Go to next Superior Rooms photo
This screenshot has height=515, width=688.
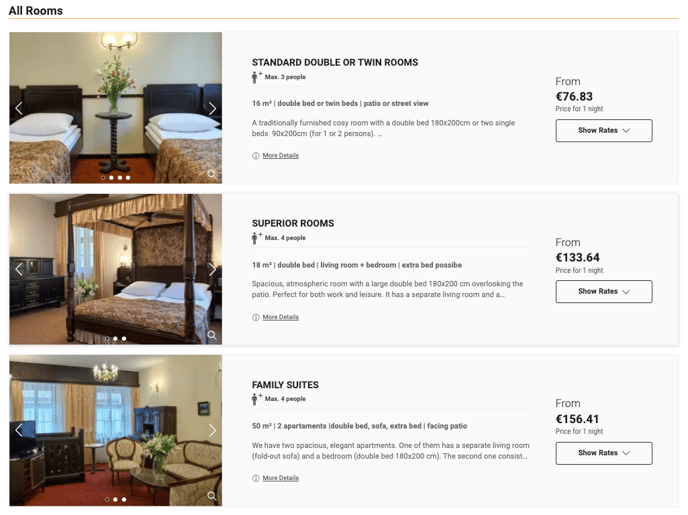coord(212,269)
